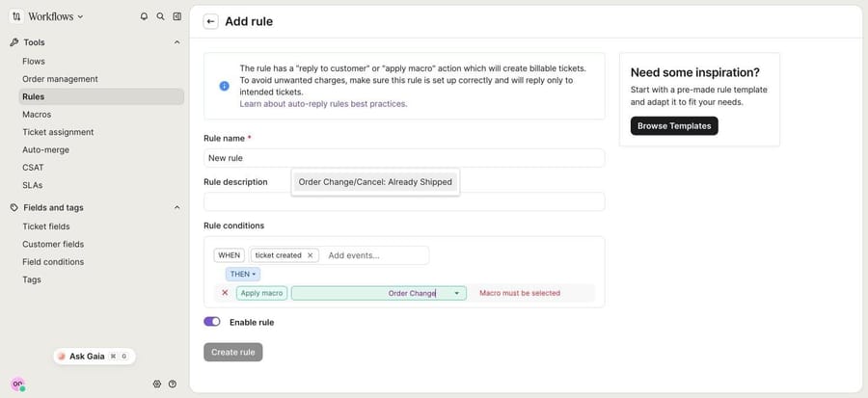The width and height of the screenshot is (868, 398).
Task: Focus the Rule name input field
Action: pos(404,158)
